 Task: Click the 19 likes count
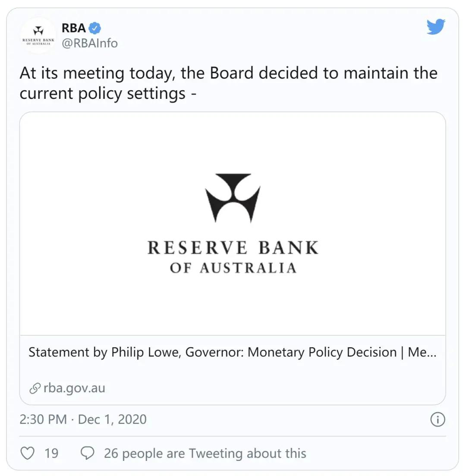click(x=51, y=453)
